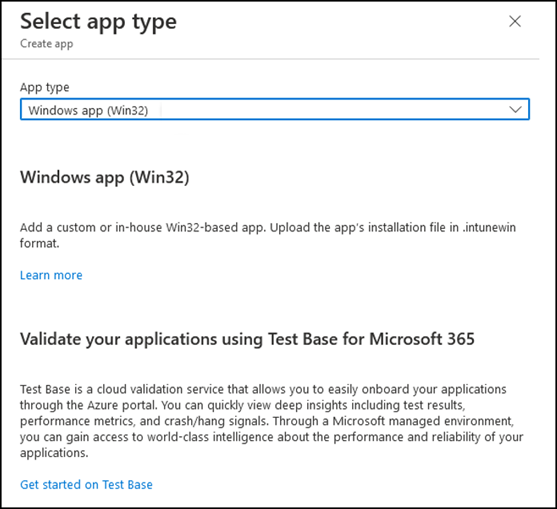
Task: Select the Windows app (Win32) dropdown value text
Action: [x=88, y=110]
